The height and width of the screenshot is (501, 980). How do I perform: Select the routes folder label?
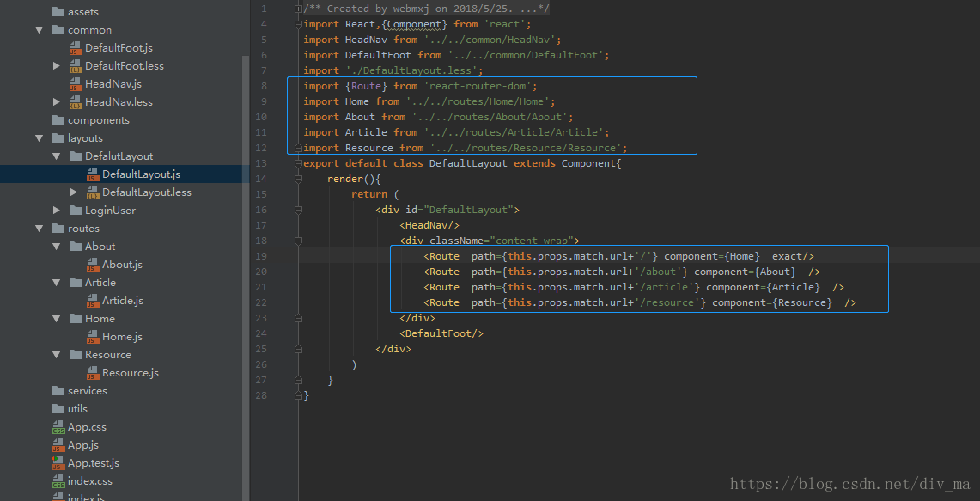tap(84, 229)
